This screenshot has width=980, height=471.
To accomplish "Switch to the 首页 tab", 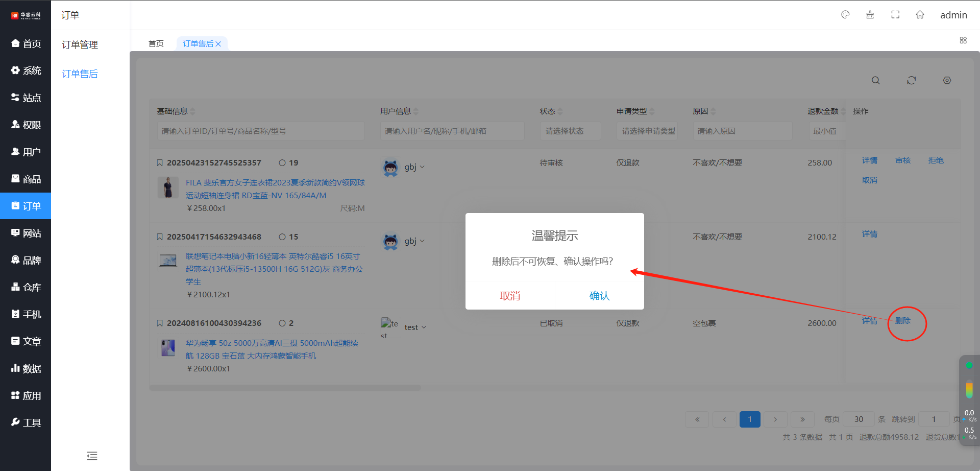I will (156, 44).
